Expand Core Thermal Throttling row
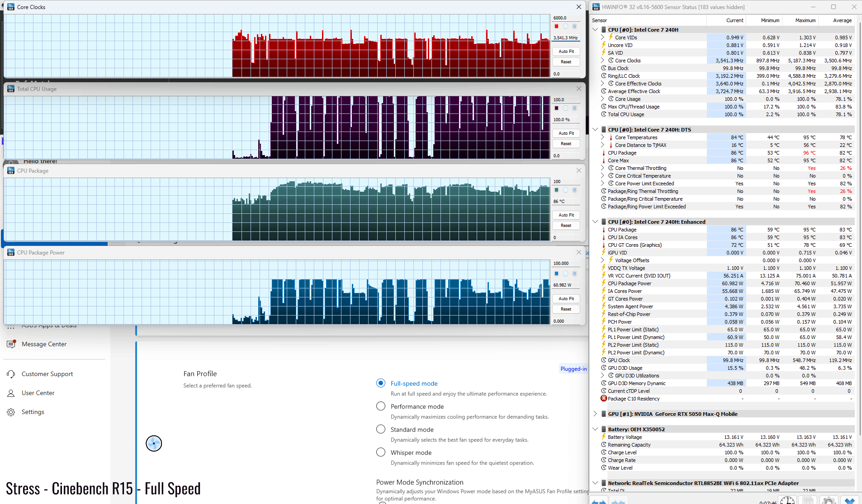Image resolution: width=862 pixels, height=504 pixels. [602, 168]
